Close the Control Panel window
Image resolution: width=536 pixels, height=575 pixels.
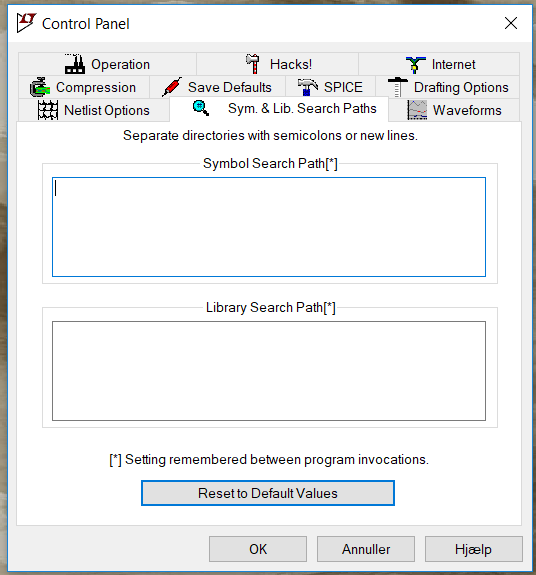(511, 23)
